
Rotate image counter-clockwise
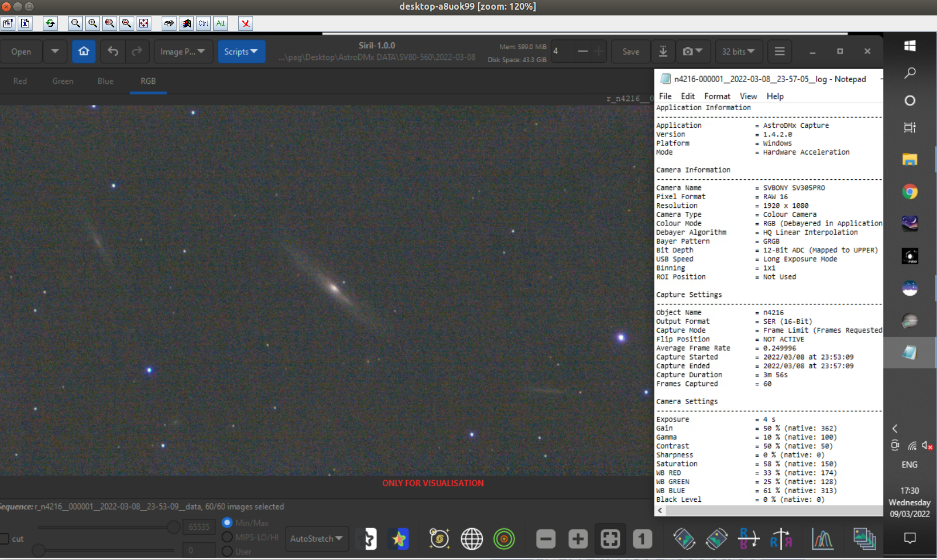click(x=684, y=538)
